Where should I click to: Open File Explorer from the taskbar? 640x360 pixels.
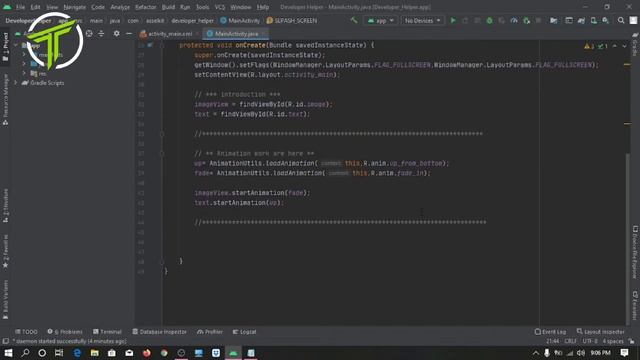tap(94, 353)
